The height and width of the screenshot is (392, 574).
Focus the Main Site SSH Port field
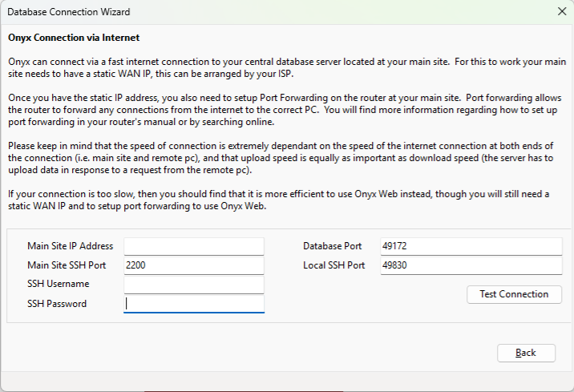[193, 265]
